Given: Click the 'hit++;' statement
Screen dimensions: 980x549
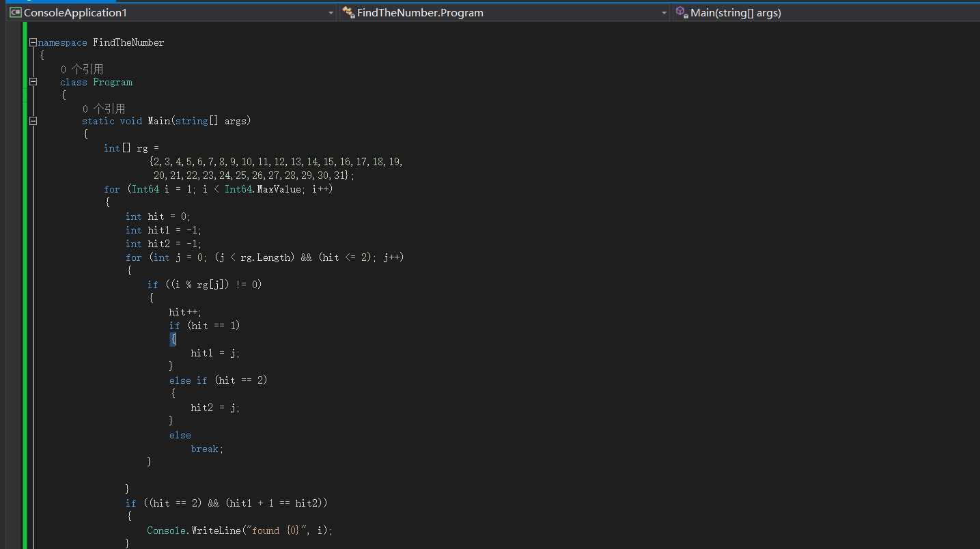Looking at the screenshot, I should 186,312.
